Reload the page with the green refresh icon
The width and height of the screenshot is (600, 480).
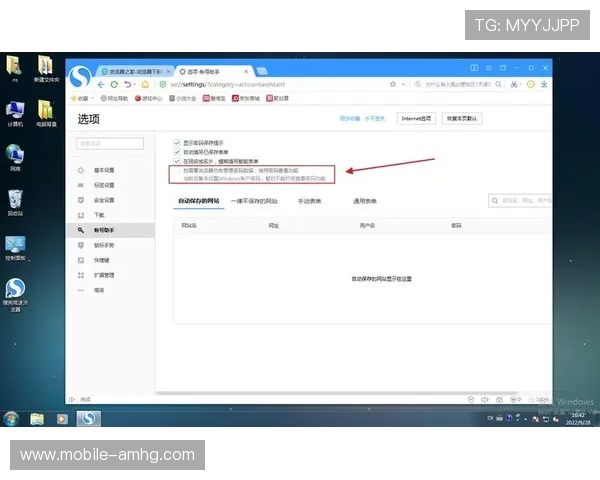click(114, 84)
